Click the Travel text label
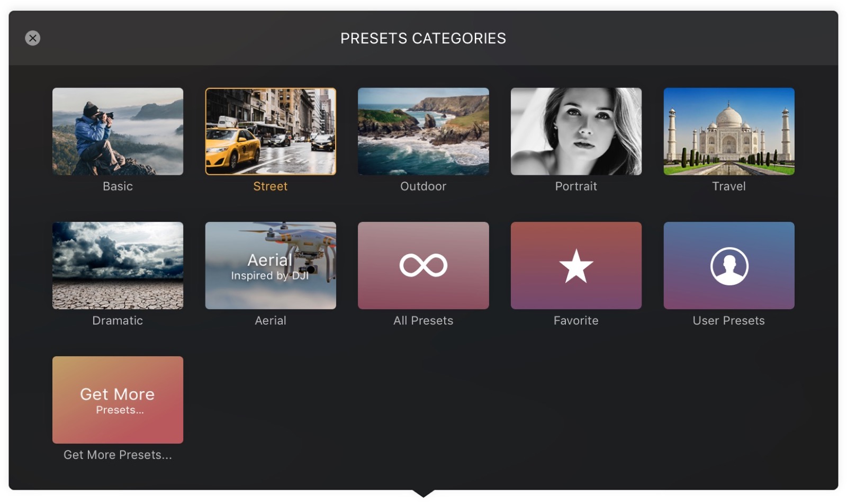 (729, 186)
